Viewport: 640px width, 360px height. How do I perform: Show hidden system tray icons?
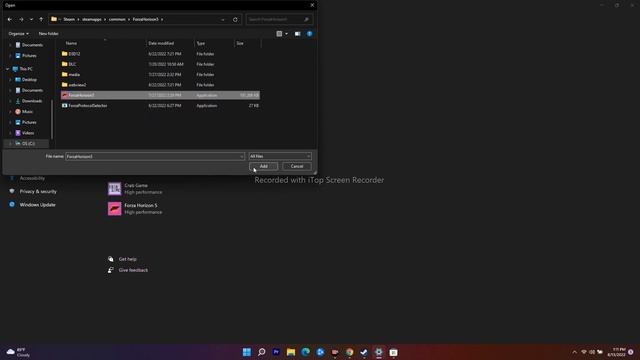pos(575,352)
